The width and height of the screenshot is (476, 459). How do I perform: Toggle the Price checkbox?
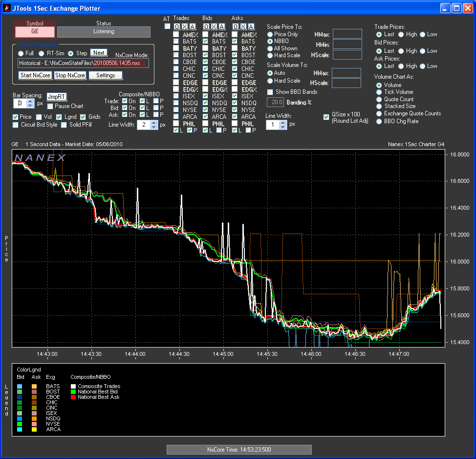15,117
